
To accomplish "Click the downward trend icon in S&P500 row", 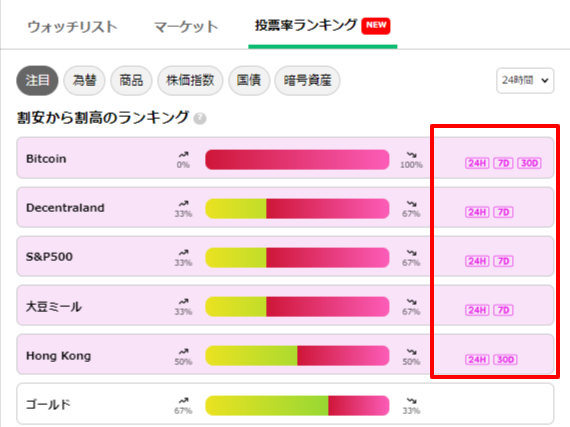I will tap(412, 253).
